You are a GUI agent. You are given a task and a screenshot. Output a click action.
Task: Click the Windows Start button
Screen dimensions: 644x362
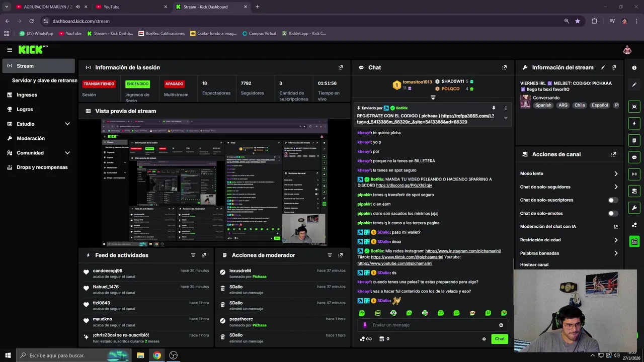8,355
